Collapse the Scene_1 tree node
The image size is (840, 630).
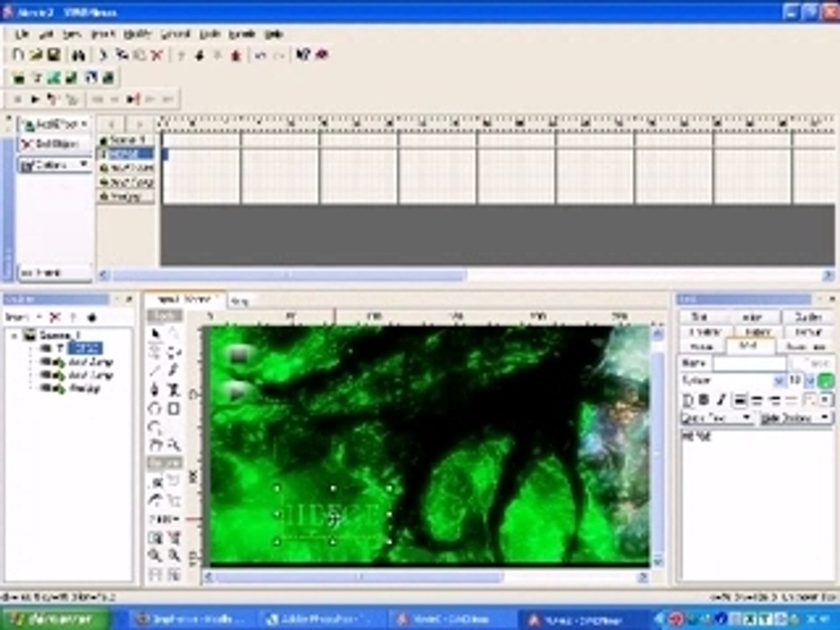point(15,336)
